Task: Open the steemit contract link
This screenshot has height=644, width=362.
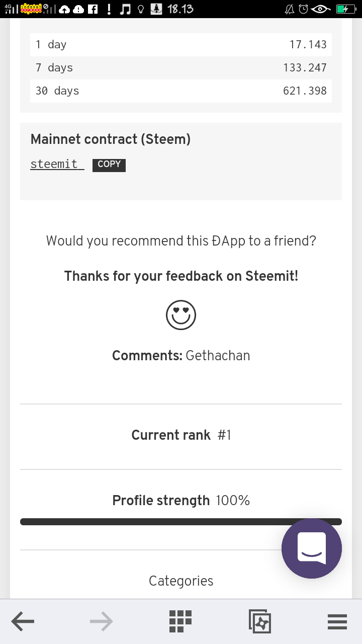Action: tap(56, 164)
